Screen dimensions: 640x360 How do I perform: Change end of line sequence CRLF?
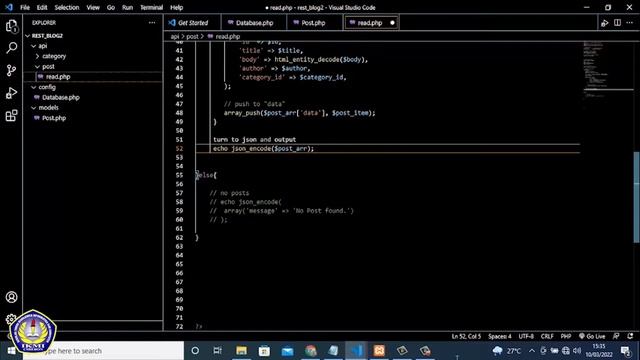547,336
